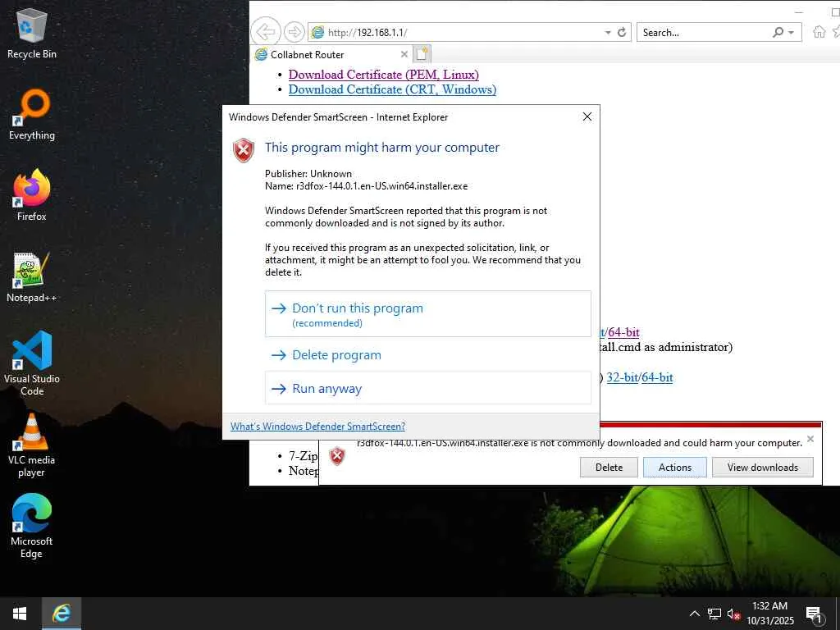Image resolution: width=840 pixels, height=630 pixels.
Task: Click View downloads button
Action: (x=762, y=467)
